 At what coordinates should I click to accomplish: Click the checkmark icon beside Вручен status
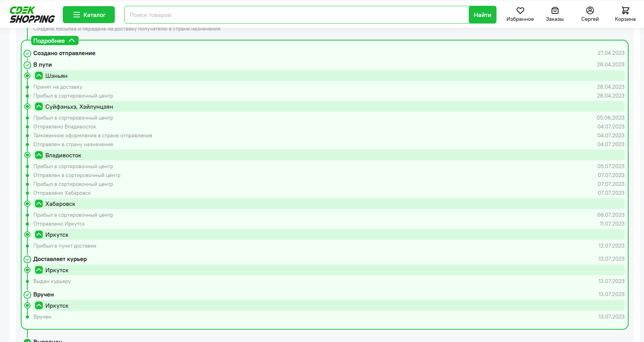[x=27, y=295]
